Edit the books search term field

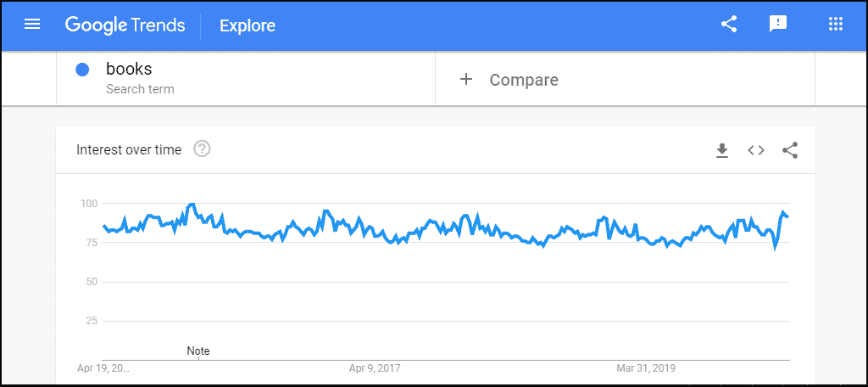click(246, 77)
